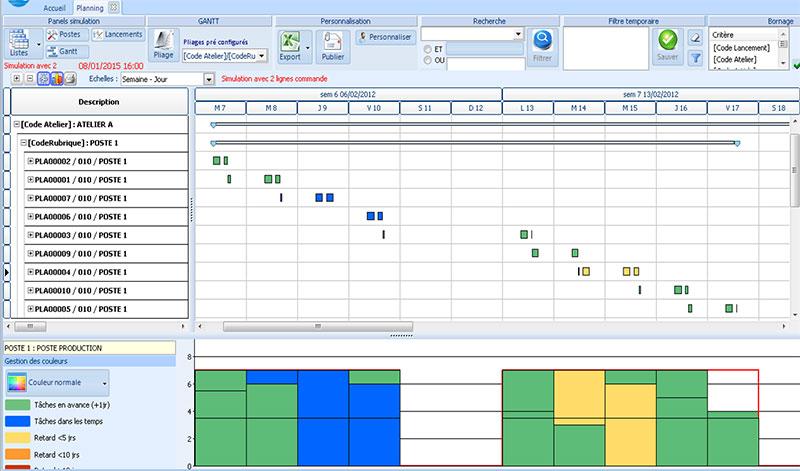Click the Filtre temporaire text area
The image size is (800, 471).
click(x=606, y=48)
